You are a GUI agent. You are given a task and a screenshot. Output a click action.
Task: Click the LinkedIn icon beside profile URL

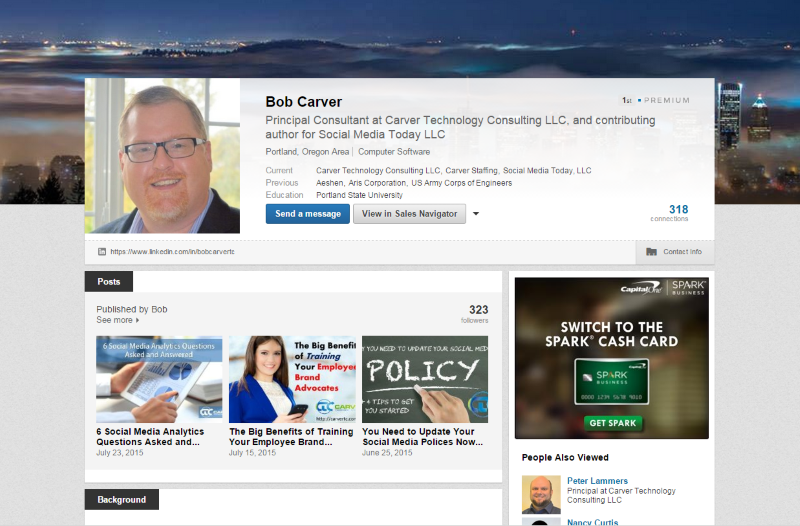click(102, 252)
